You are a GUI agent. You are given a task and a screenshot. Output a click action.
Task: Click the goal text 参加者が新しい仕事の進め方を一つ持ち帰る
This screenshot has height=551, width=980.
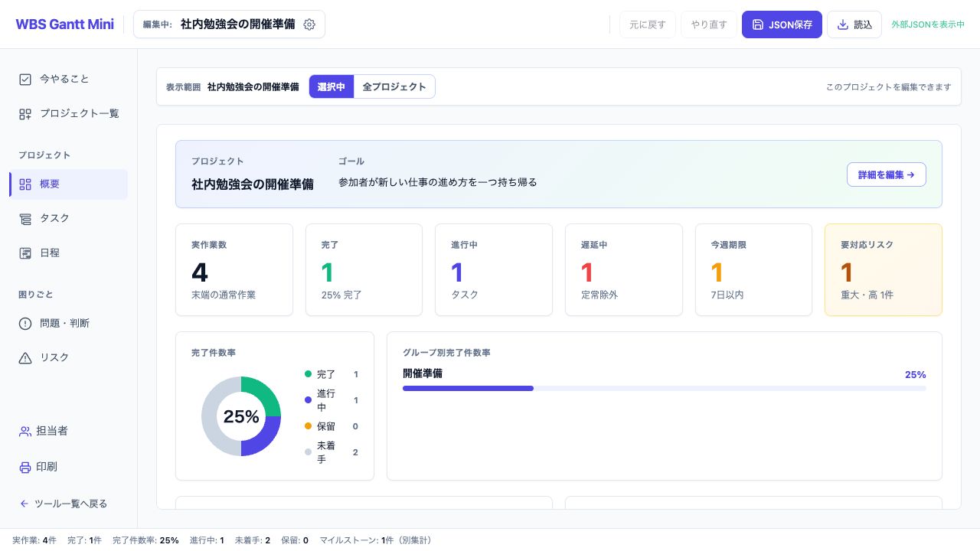point(438,182)
